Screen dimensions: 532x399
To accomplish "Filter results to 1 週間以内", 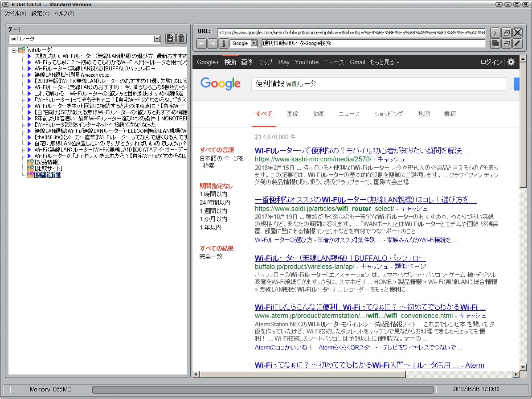I will pos(213,211).
